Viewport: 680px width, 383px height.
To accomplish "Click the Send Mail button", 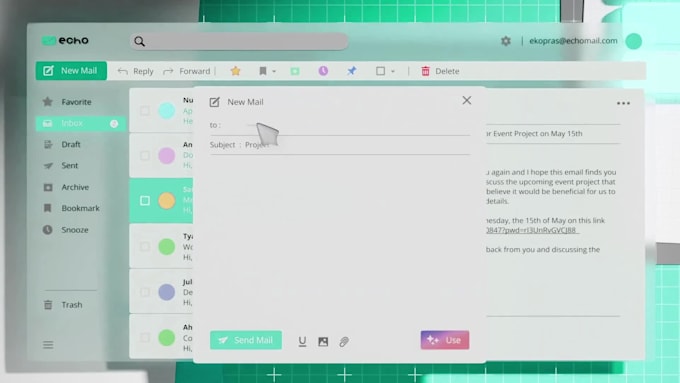I will (x=246, y=340).
